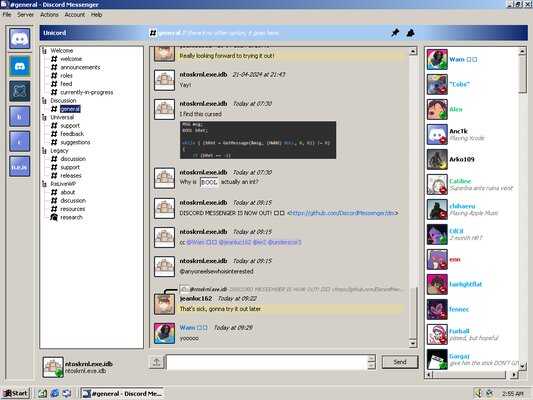Select the releases channel under Legacy
The image size is (533, 400).
tap(71, 176)
